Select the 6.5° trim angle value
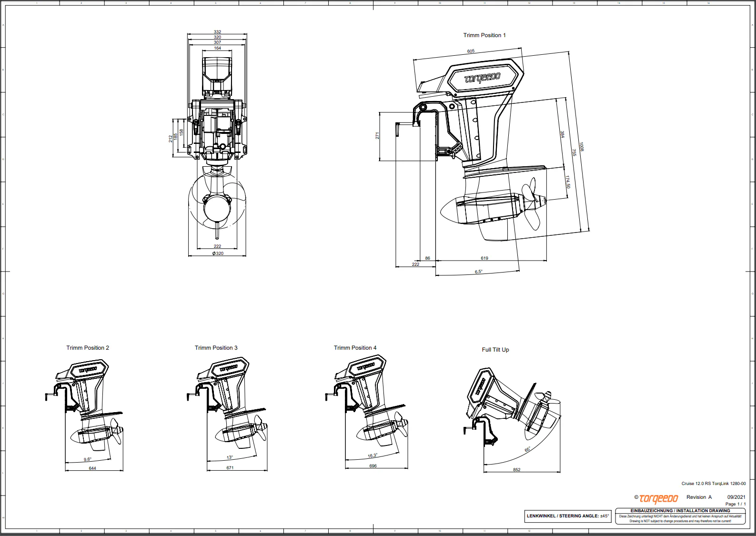Image resolution: width=756 pixels, height=536 pixels. [x=478, y=272]
